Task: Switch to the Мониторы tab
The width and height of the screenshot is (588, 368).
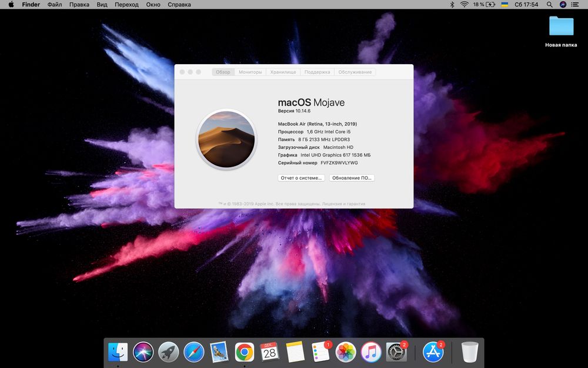Action: click(x=250, y=72)
